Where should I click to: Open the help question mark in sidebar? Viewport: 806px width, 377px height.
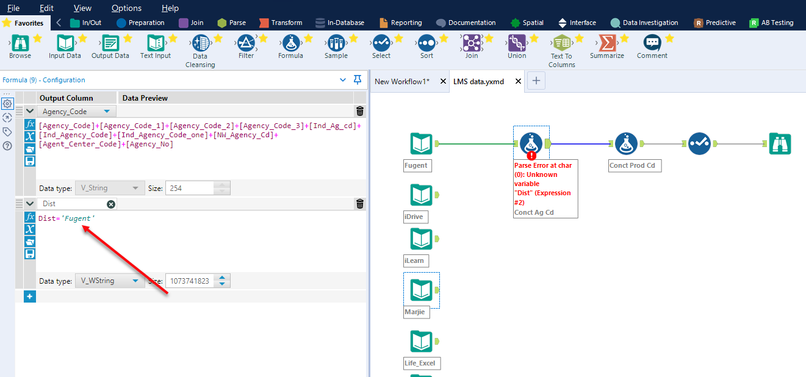click(7, 146)
